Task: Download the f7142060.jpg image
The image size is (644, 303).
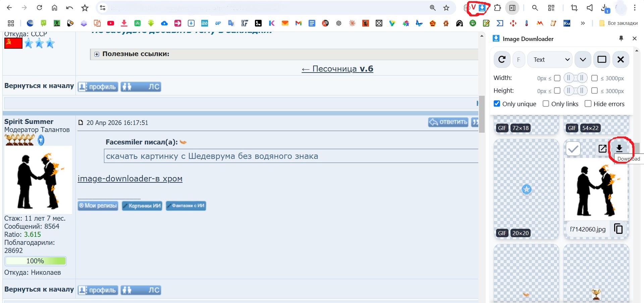Action: click(x=619, y=148)
